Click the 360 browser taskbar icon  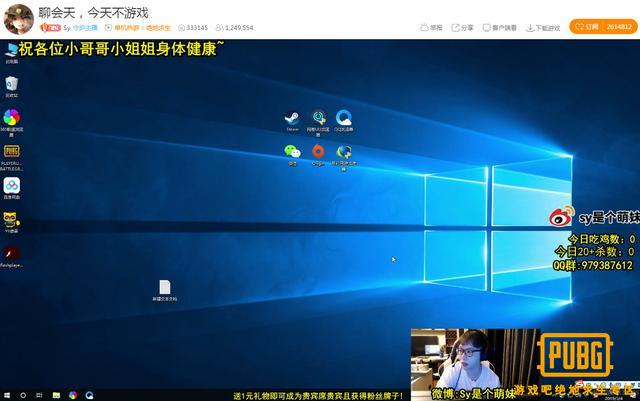point(73,395)
